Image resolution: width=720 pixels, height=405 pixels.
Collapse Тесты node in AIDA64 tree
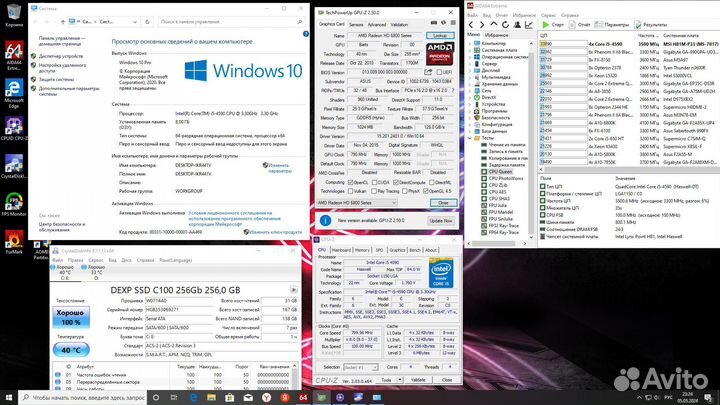click(470, 138)
